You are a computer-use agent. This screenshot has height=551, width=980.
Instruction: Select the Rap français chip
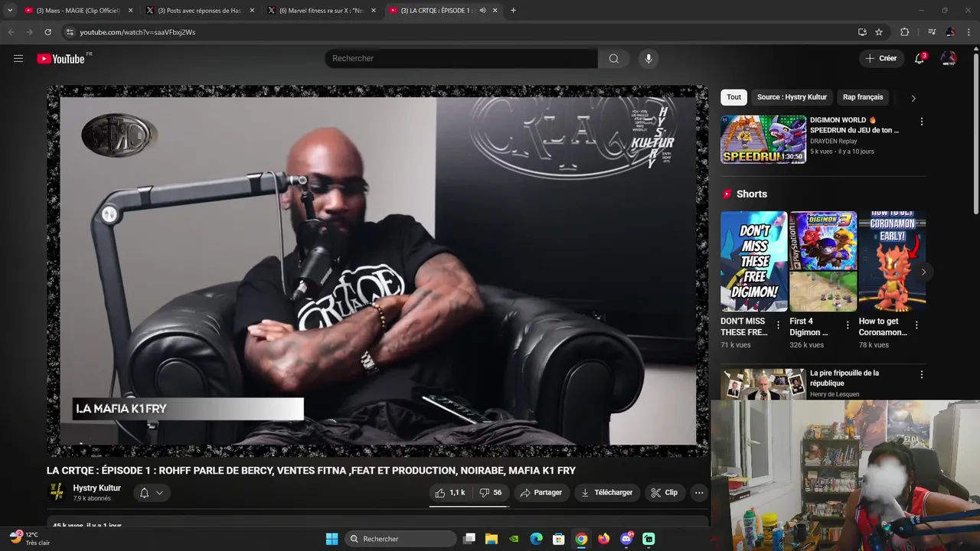[863, 97]
